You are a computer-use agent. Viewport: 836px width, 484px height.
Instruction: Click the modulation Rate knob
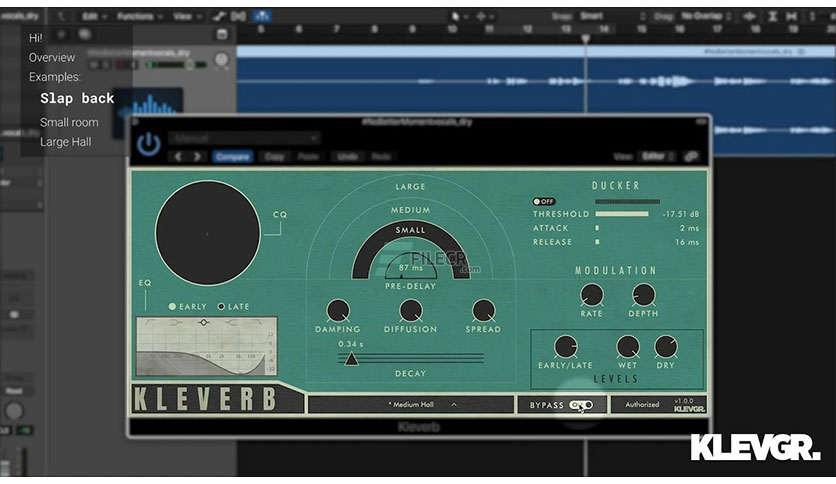tap(591, 295)
